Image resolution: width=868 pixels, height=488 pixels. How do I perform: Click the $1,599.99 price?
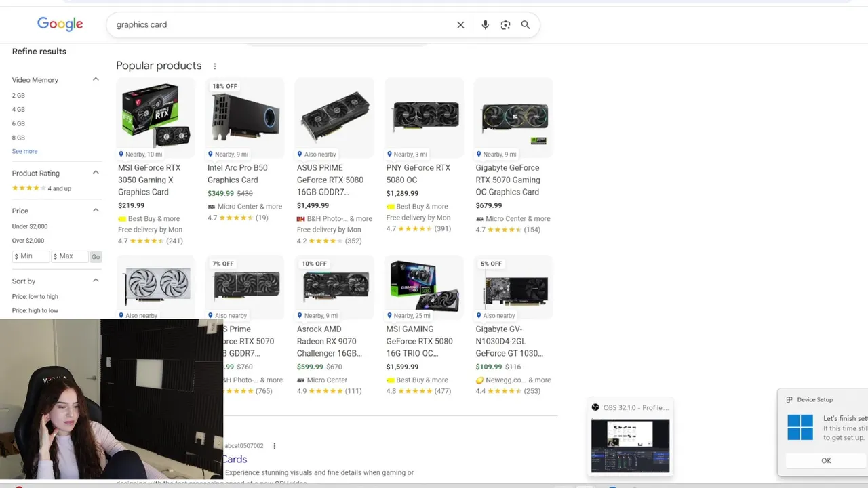pyautogui.click(x=402, y=367)
